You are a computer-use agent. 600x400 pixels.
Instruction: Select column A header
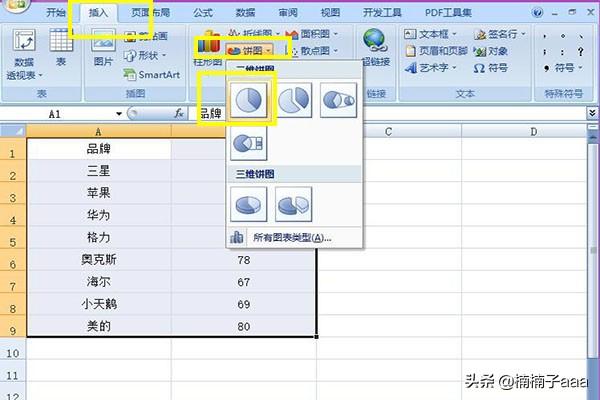[99, 132]
